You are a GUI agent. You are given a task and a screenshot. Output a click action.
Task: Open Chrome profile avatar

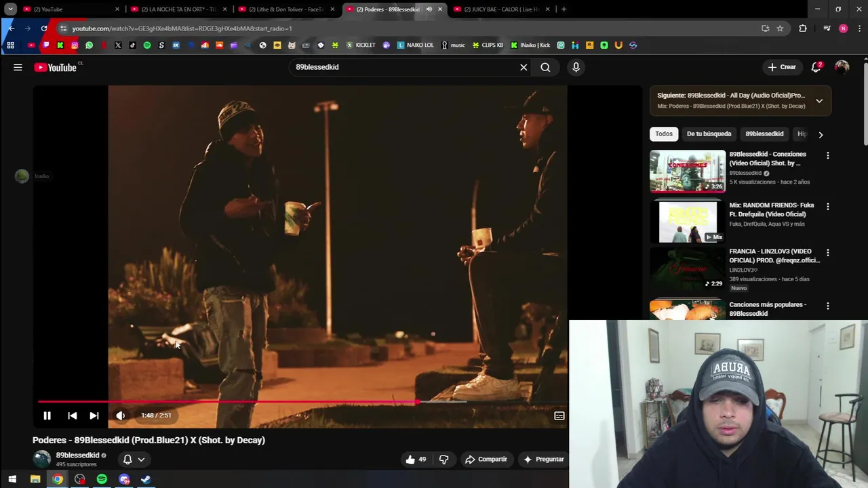843,28
